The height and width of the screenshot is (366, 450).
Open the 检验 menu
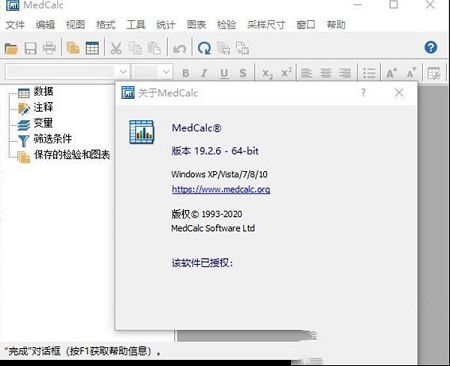pos(226,25)
